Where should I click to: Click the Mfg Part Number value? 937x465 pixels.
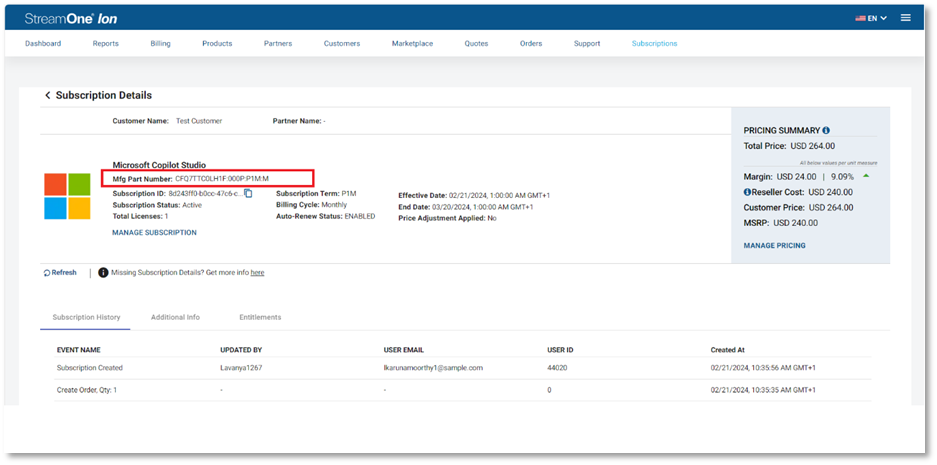[222, 179]
